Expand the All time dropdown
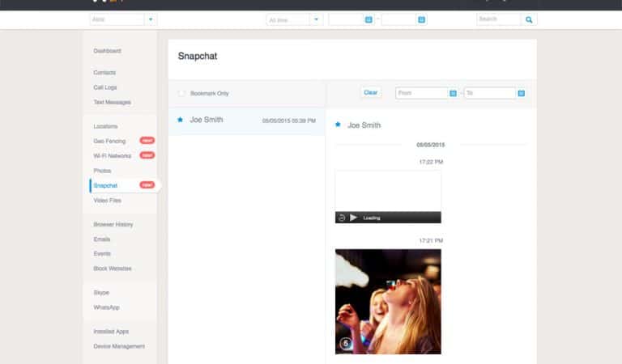 coord(316,19)
